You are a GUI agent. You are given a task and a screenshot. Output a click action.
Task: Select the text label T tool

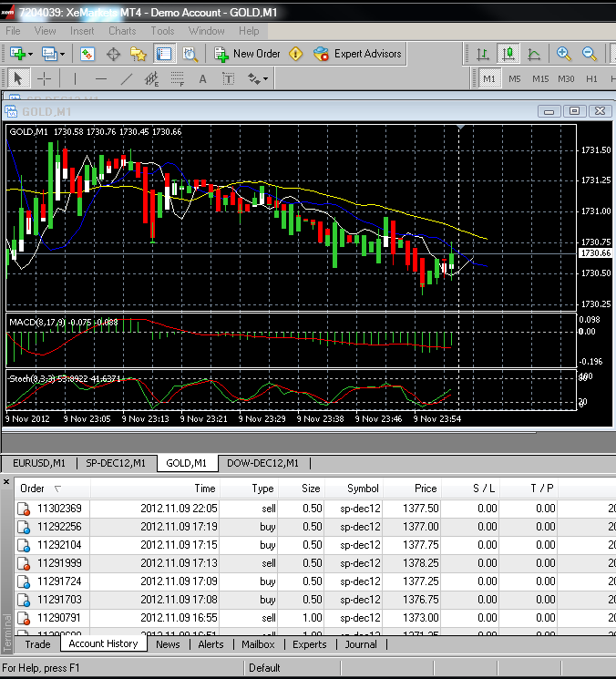pyautogui.click(x=228, y=78)
